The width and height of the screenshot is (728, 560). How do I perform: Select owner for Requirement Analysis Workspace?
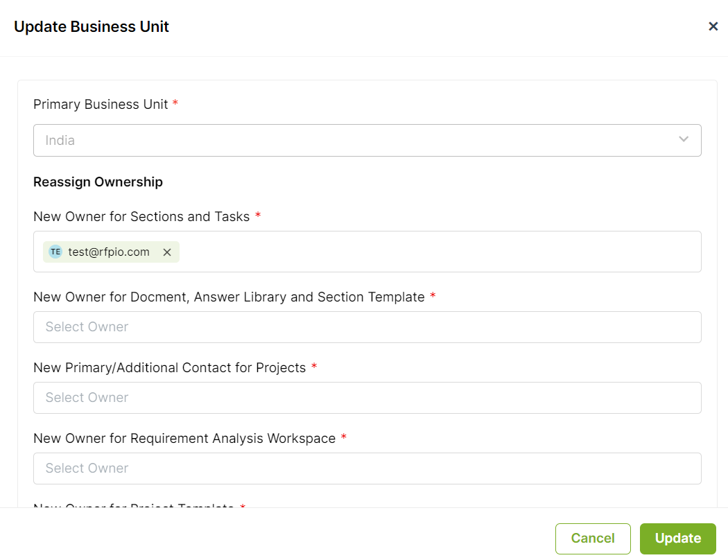coord(367,469)
